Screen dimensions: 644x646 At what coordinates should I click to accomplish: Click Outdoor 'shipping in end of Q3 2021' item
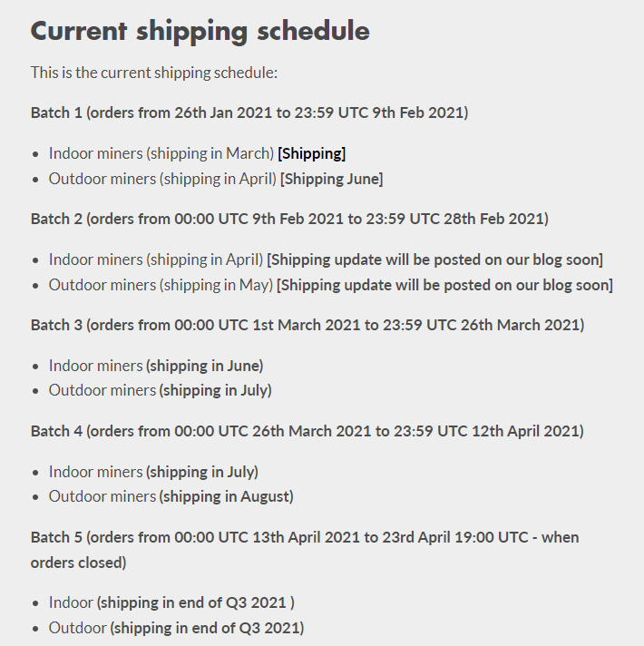207,628
